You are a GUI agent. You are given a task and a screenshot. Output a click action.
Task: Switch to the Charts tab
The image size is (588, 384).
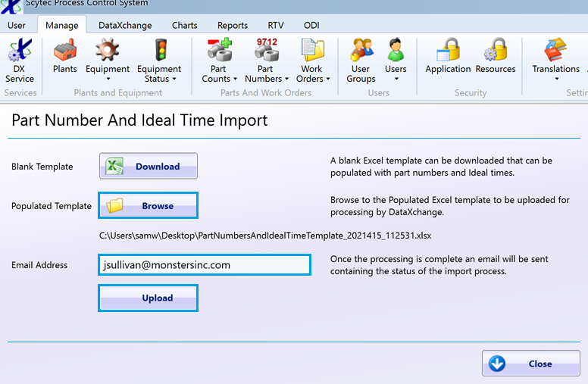184,25
